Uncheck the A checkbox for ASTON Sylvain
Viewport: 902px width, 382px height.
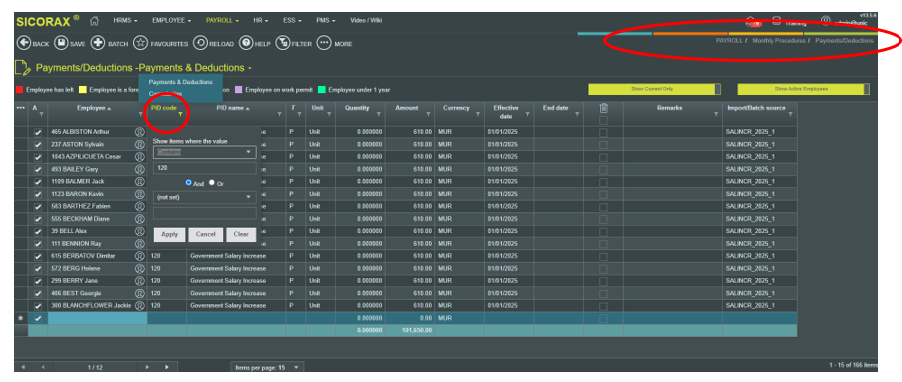click(x=38, y=144)
